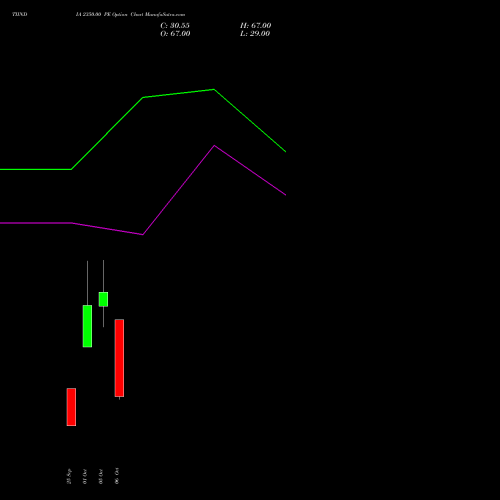Click the close value 'C: 30.55'
Viewport: 500px width, 500px height.
[x=175, y=26]
